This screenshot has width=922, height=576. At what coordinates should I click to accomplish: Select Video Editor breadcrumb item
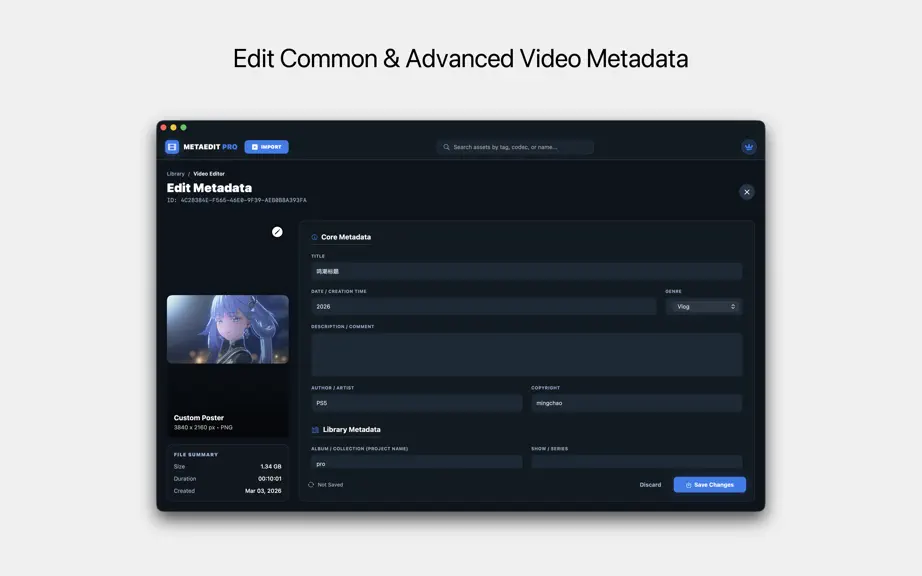tap(209, 174)
